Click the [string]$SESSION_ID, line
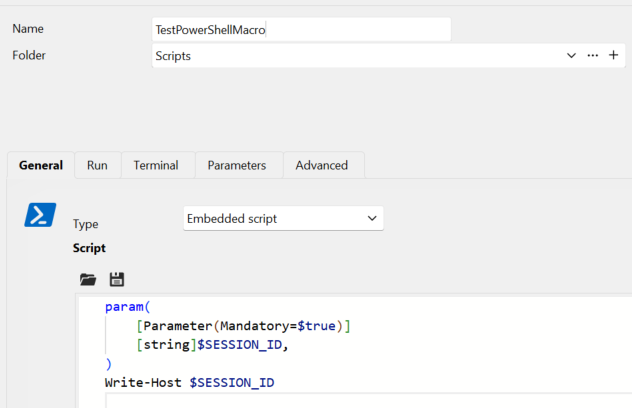Image resolution: width=632 pixels, height=408 pixels. click(212, 345)
